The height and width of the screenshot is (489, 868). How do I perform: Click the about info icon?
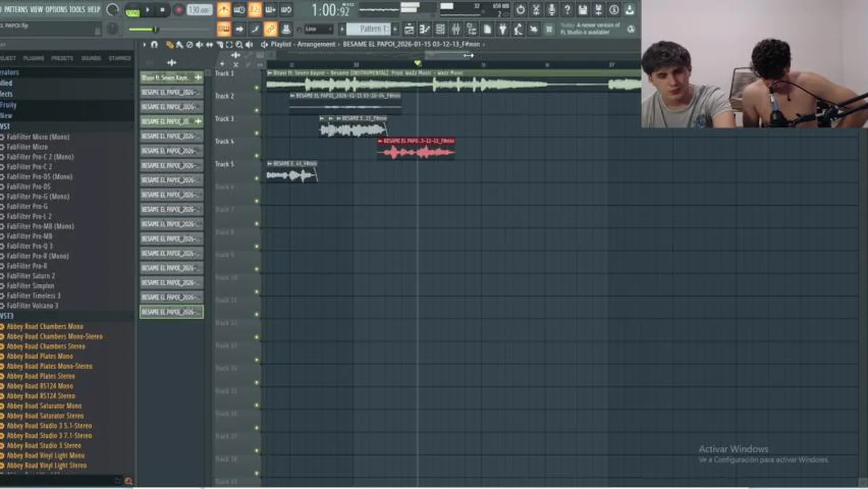tap(614, 10)
